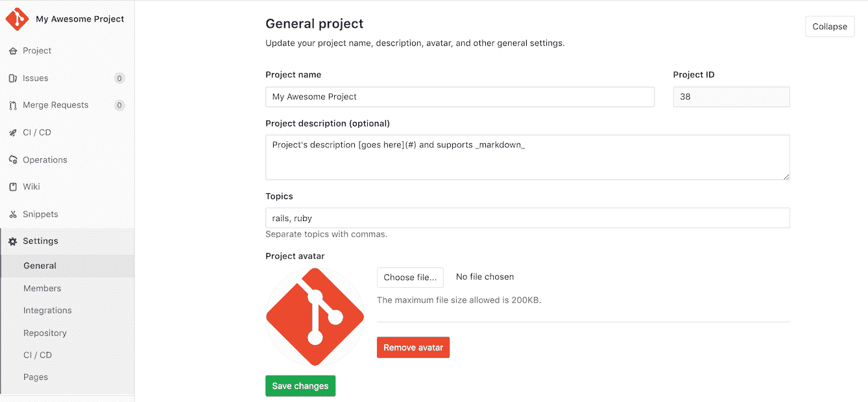Click the My Awesome Project avatar logo
The image size is (868, 402).
click(16, 19)
